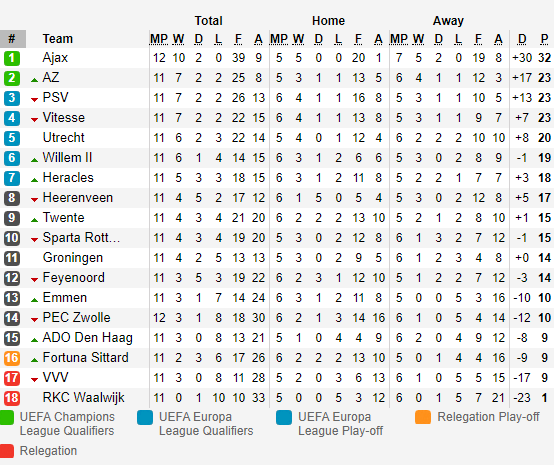Click the orange position 16 badge
The width and height of the screenshot is (554, 465).
point(12,358)
